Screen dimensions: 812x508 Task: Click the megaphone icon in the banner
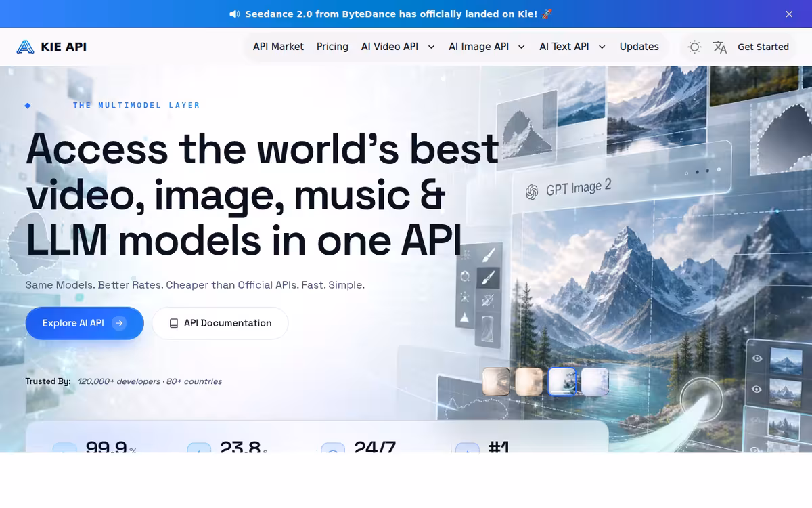pyautogui.click(x=235, y=14)
